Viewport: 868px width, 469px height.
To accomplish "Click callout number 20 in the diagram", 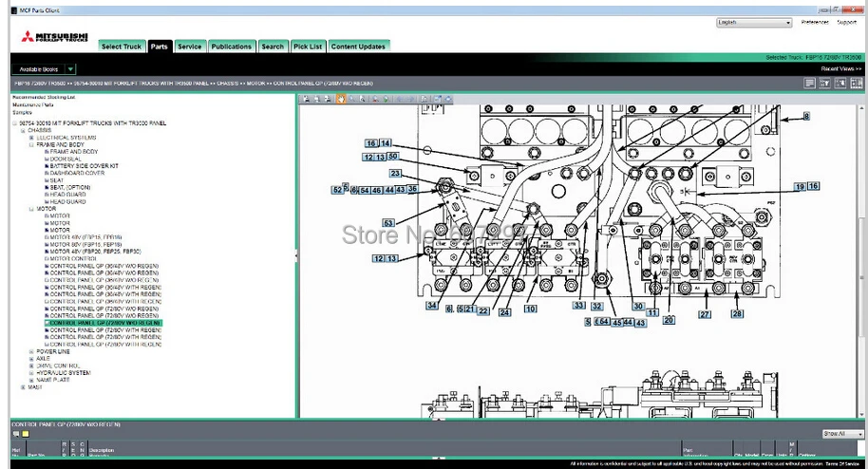I will click(x=669, y=320).
